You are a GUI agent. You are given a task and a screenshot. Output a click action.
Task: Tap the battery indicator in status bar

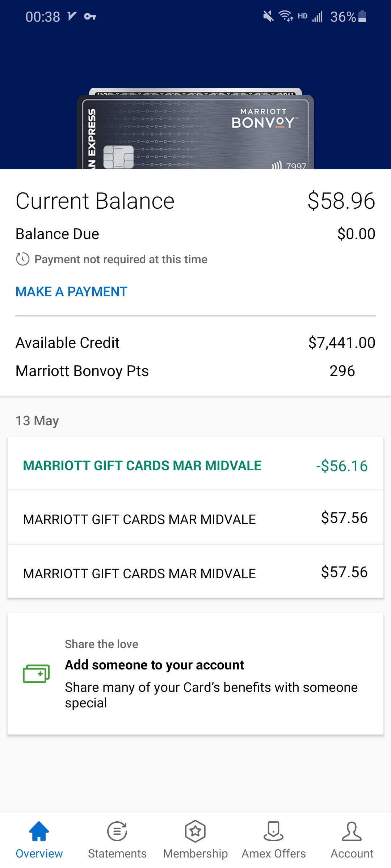pyautogui.click(x=362, y=16)
